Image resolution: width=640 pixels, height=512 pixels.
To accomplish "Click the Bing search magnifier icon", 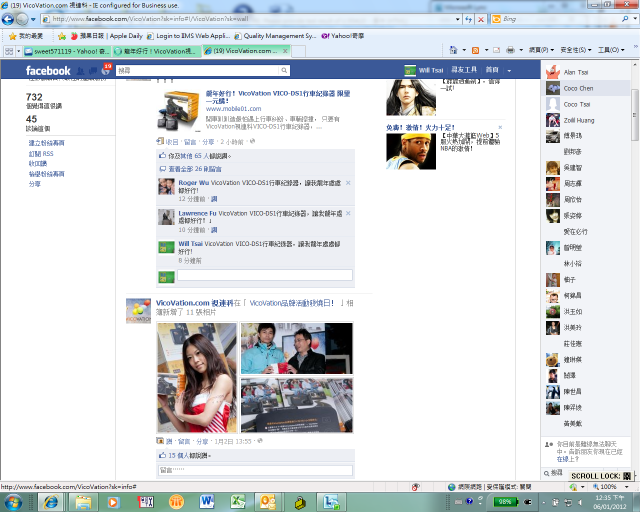I will pyautogui.click(x=625, y=19).
